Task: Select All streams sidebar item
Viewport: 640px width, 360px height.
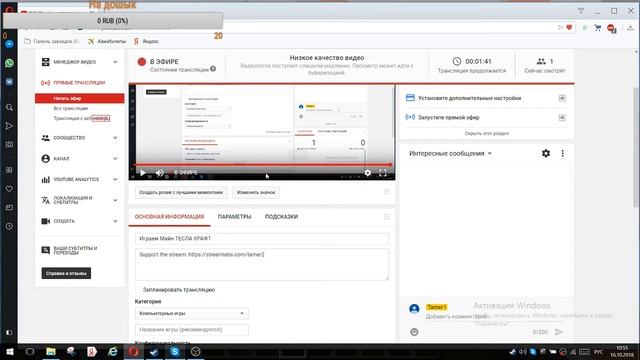Action: point(71,108)
